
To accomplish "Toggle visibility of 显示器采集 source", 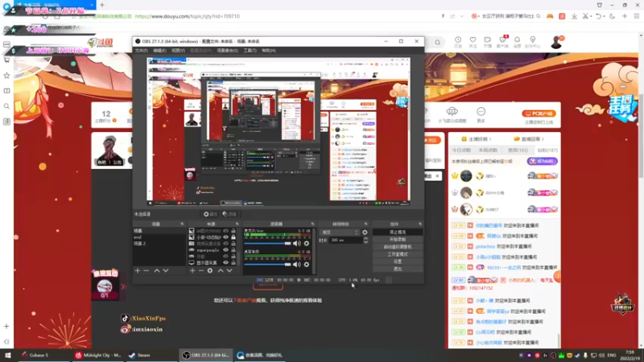I will [225, 262].
